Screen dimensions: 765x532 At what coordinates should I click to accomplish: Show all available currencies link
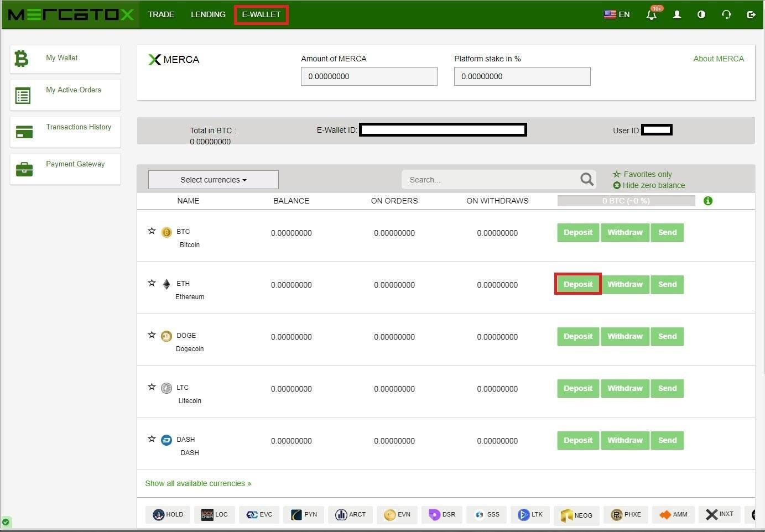[x=198, y=483]
